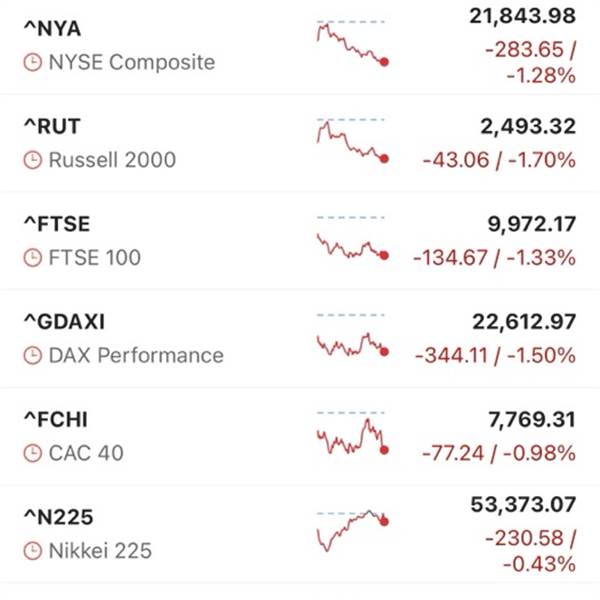Viewport: 600px width, 600px height.
Task: Tap the ^FTSE ticker label
Action: pyautogui.click(x=56, y=225)
